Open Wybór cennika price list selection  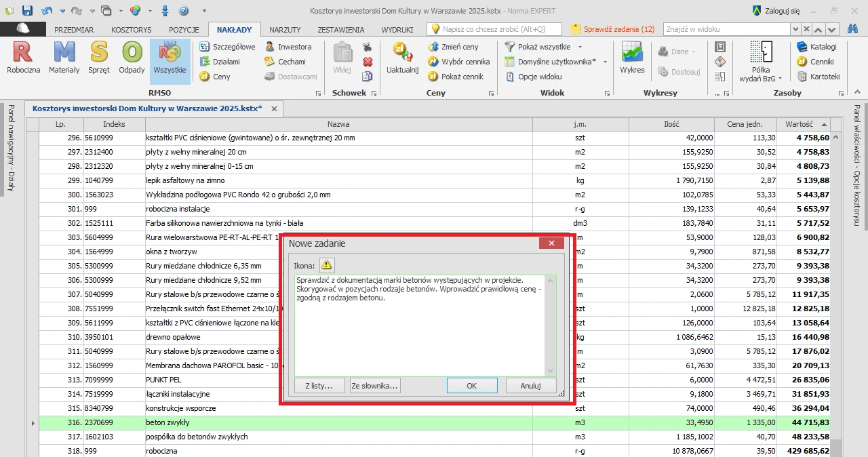pos(458,62)
